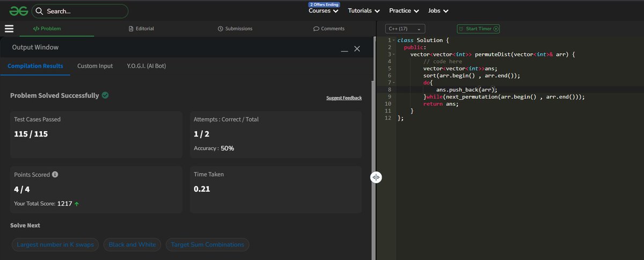Click the 2 Offers Ending badge
Viewport: 644px width, 260px height.
[x=324, y=4]
